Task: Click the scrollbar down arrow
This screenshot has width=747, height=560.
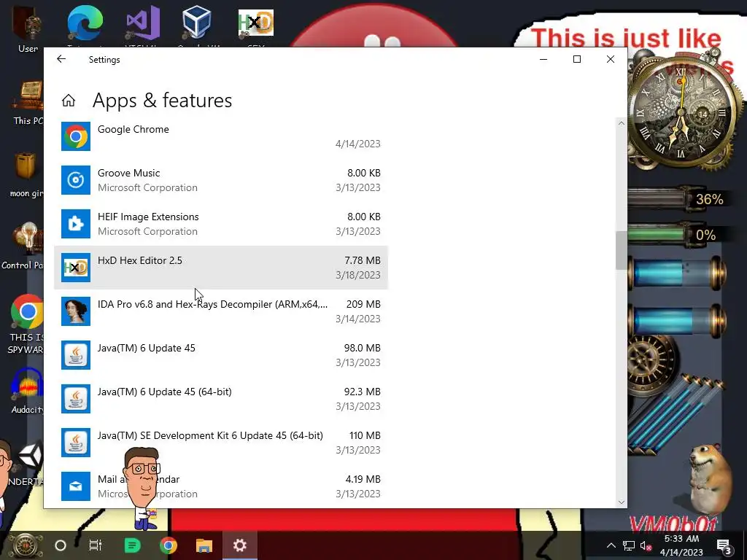Action: 622,502
